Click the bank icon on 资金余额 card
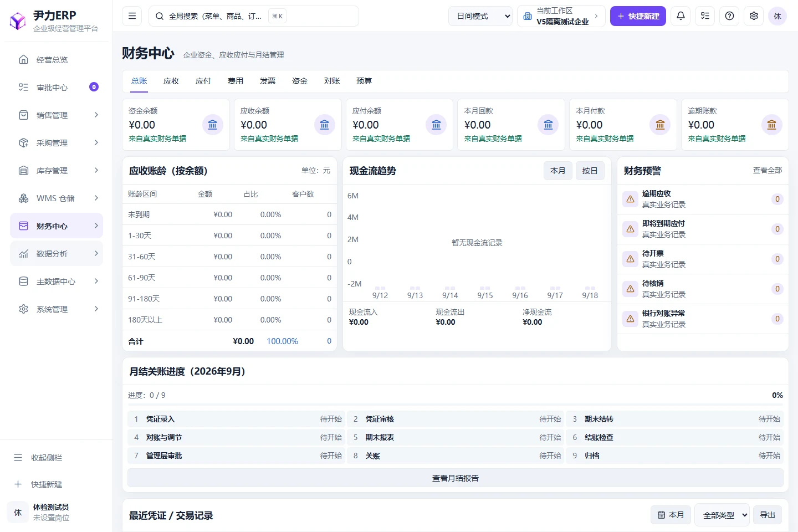 [x=212, y=125]
